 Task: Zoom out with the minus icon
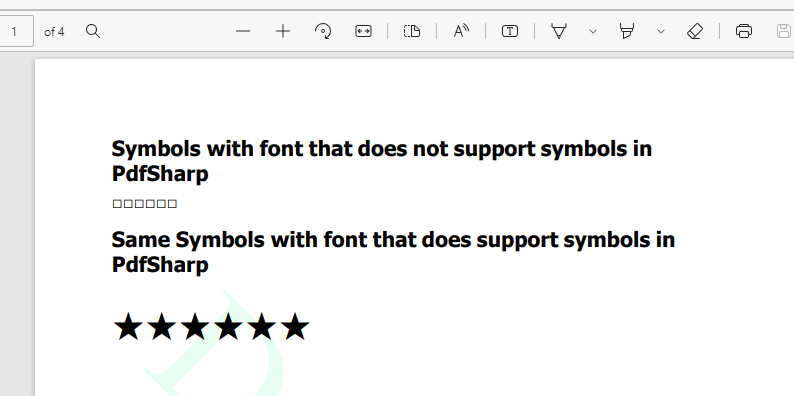243,31
